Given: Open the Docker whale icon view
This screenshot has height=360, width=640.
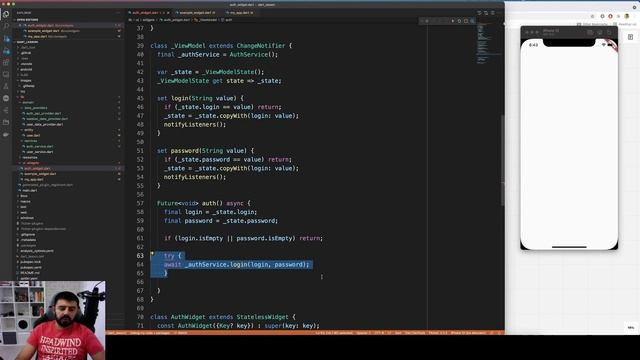Looking at the screenshot, I should click(6, 134).
